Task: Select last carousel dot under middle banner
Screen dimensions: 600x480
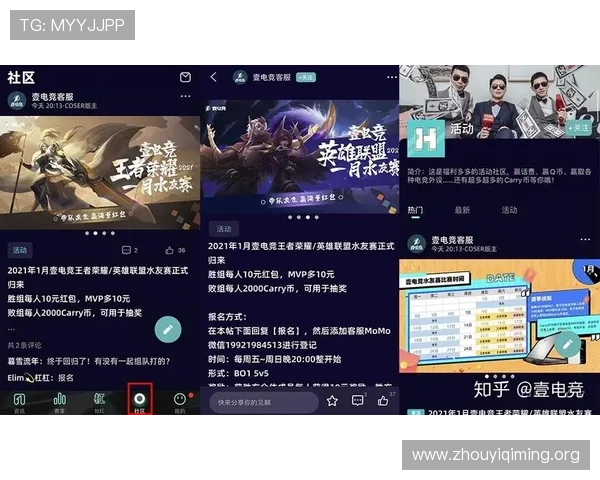Action: 316,217
